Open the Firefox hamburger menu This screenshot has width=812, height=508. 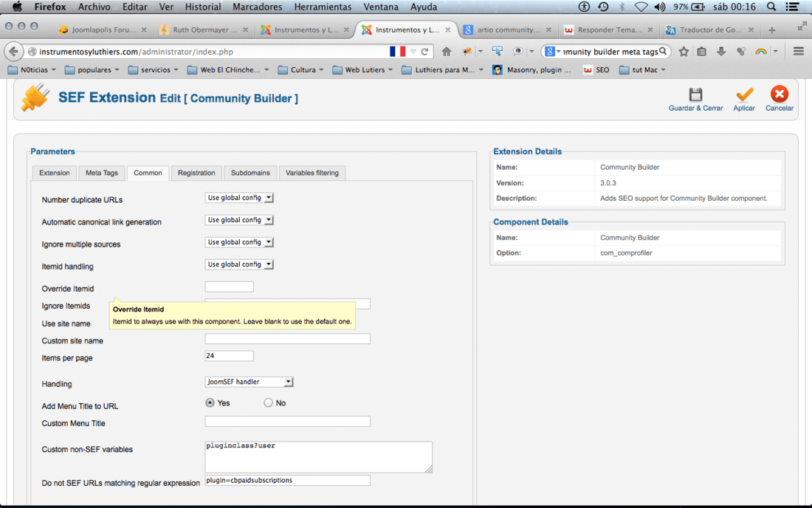coord(799,51)
